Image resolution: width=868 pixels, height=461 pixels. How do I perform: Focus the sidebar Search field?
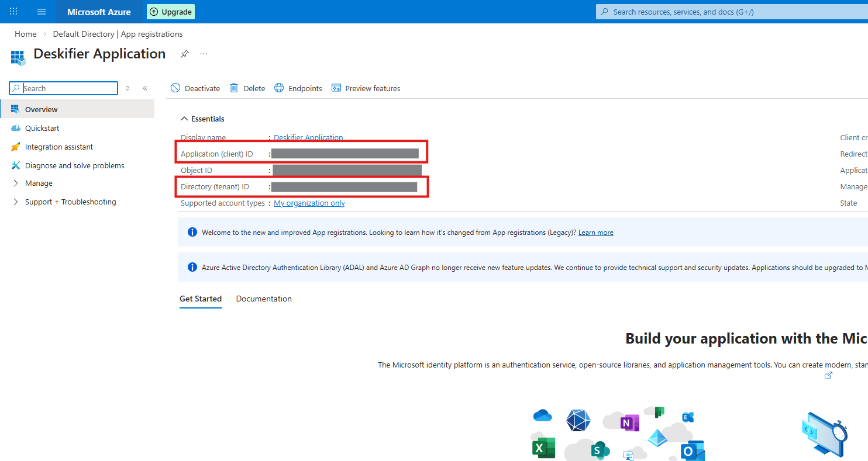click(63, 88)
